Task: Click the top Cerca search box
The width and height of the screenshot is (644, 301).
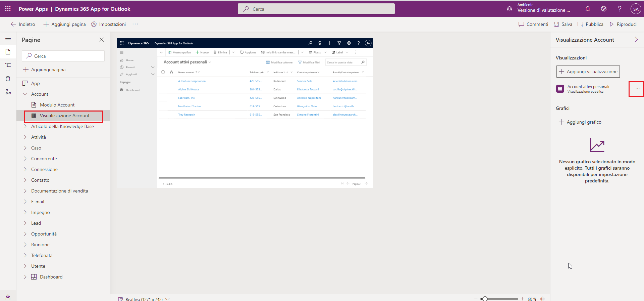Action: point(316,9)
